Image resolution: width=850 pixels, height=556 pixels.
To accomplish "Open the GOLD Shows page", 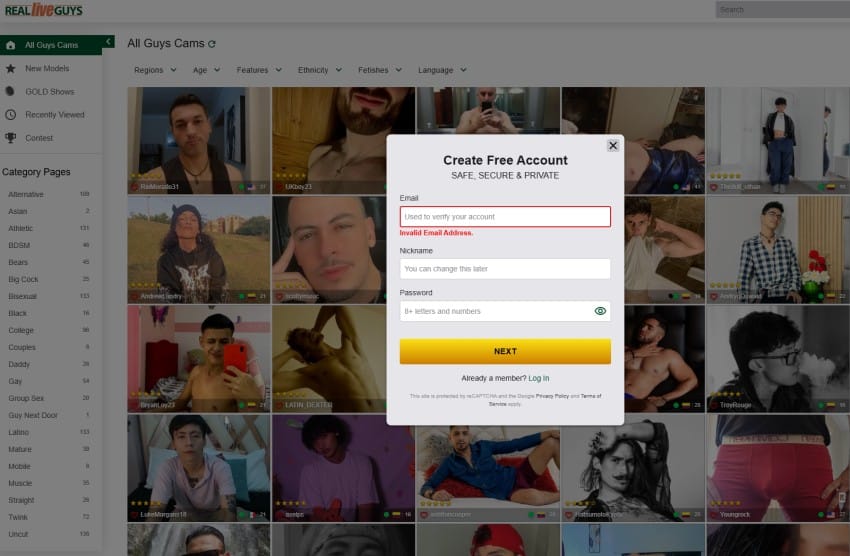I will (x=50, y=92).
